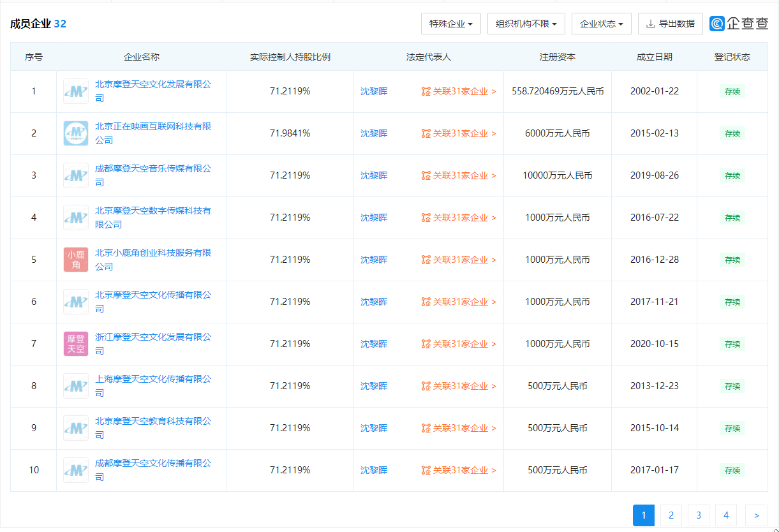Click 沈黎晖 in row 10
The width and height of the screenshot is (779, 532).
tap(374, 470)
